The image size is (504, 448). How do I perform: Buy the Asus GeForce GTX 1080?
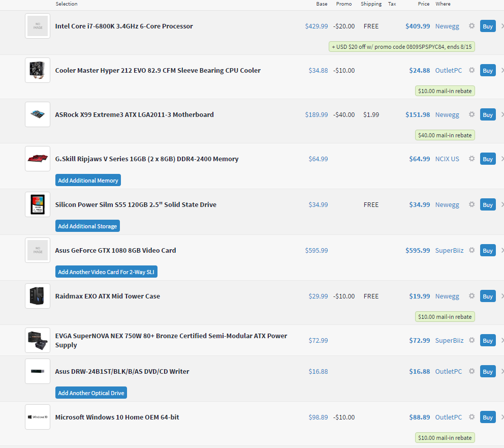pos(488,251)
